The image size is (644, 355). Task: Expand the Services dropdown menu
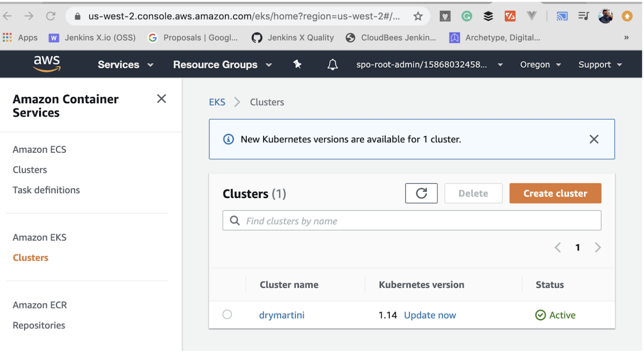click(x=126, y=65)
